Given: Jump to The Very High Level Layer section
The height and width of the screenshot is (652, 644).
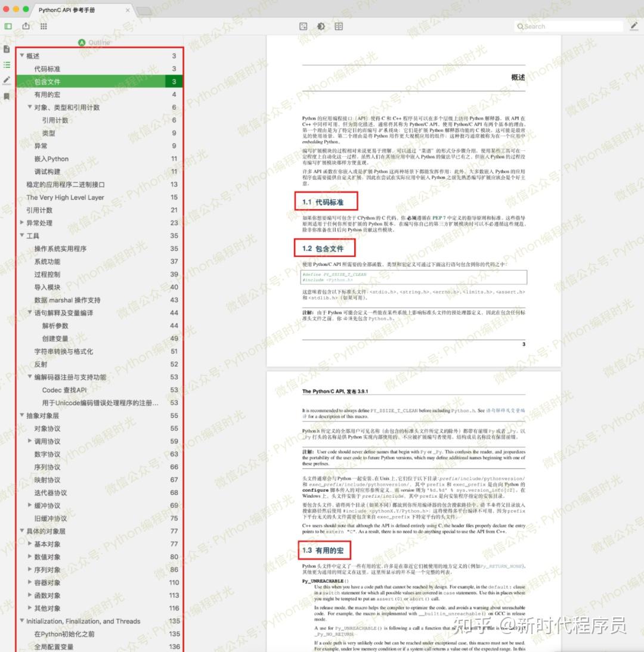Looking at the screenshot, I should (66, 197).
